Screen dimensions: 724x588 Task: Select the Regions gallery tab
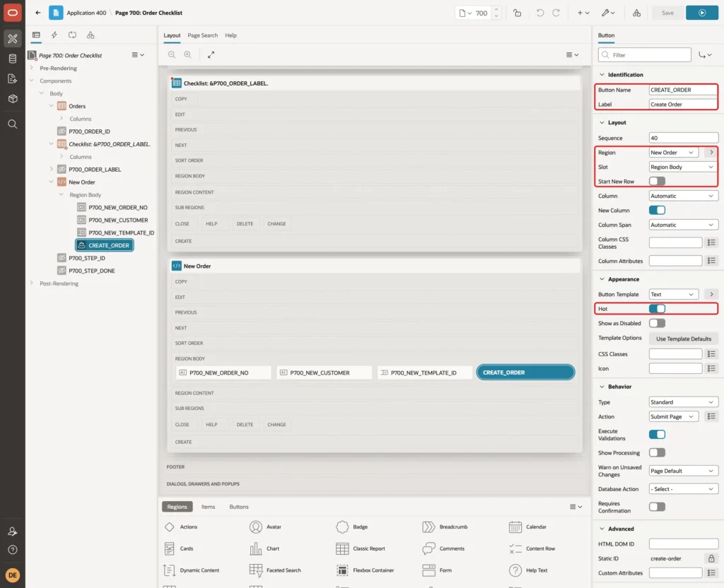point(177,507)
